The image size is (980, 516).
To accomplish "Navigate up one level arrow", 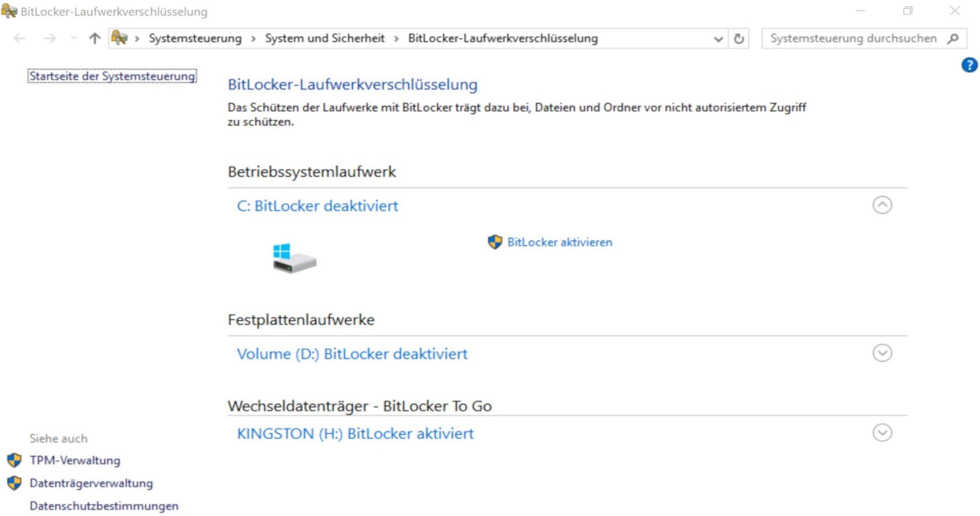I will (94, 39).
